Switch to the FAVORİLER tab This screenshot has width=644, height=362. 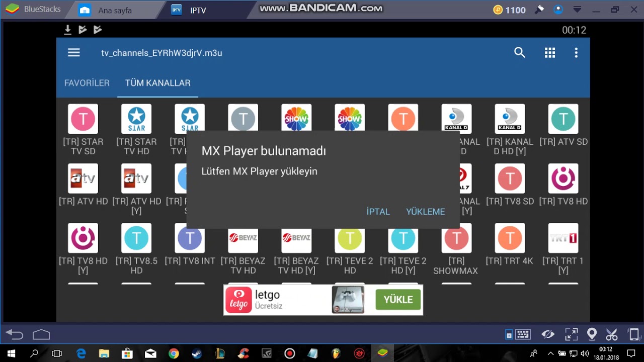(87, 83)
